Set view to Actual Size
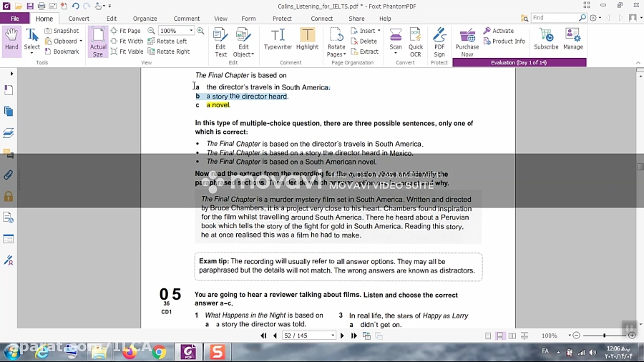Viewport: 644px width, 362px height. click(98, 42)
